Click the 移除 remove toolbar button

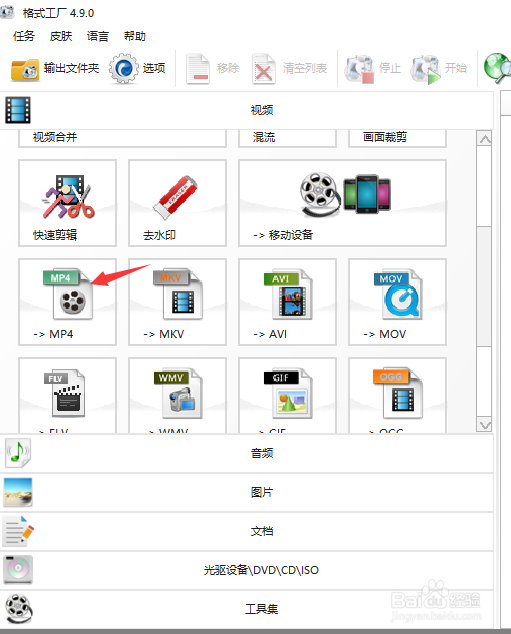[213, 69]
